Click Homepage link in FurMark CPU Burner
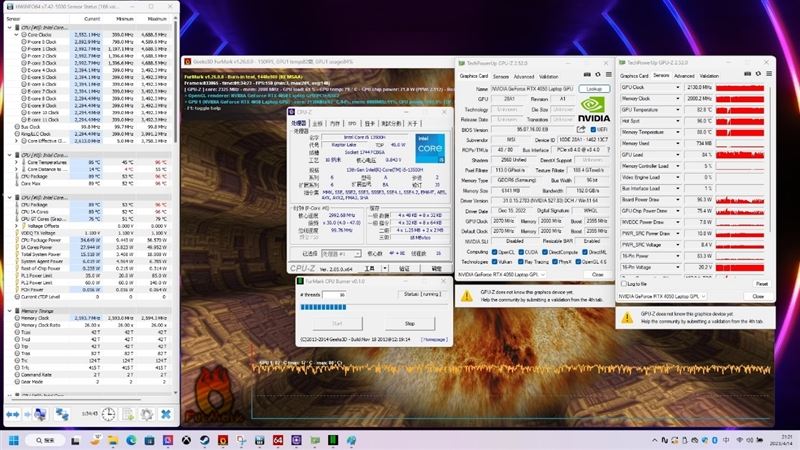 coord(434,339)
